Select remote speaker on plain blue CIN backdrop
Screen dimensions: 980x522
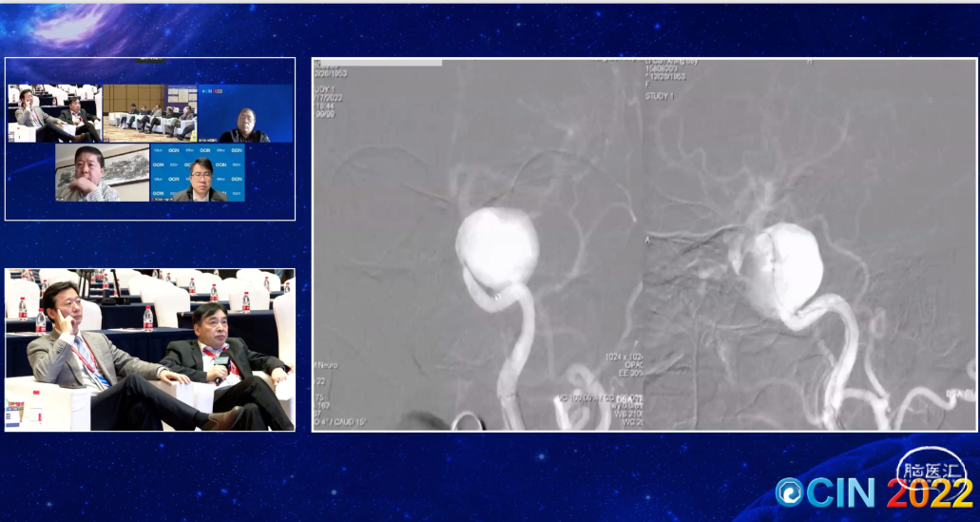coord(245,113)
